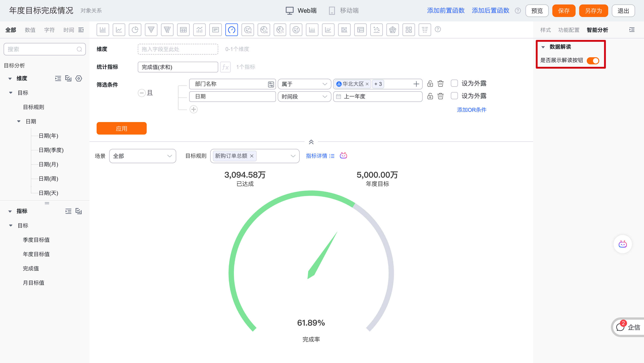Open the 场景 dropdown
The height and width of the screenshot is (363, 644).
142,156
